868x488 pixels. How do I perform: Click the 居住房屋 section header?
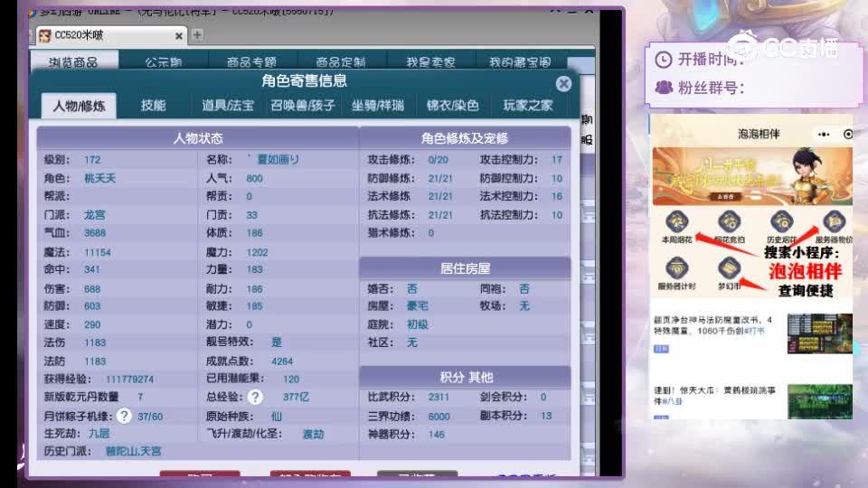click(465, 268)
